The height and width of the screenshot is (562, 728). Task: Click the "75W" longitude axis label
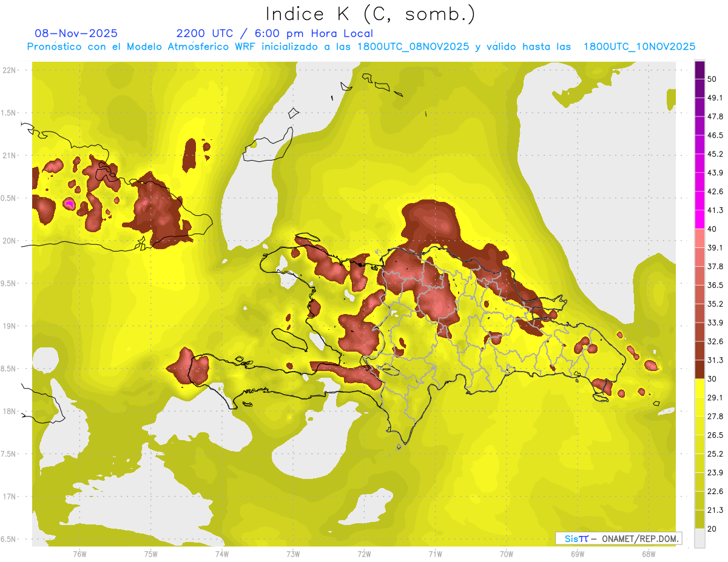151,554
